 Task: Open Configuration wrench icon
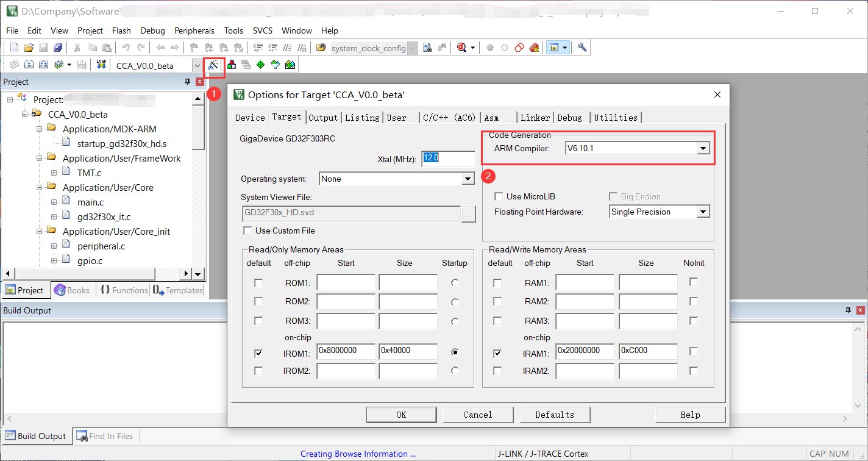[582, 48]
